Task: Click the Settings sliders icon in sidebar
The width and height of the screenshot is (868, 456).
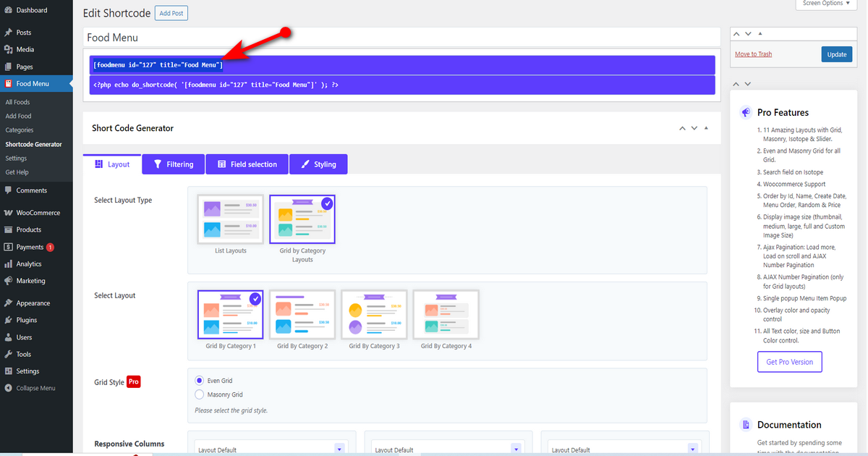Action: point(8,371)
